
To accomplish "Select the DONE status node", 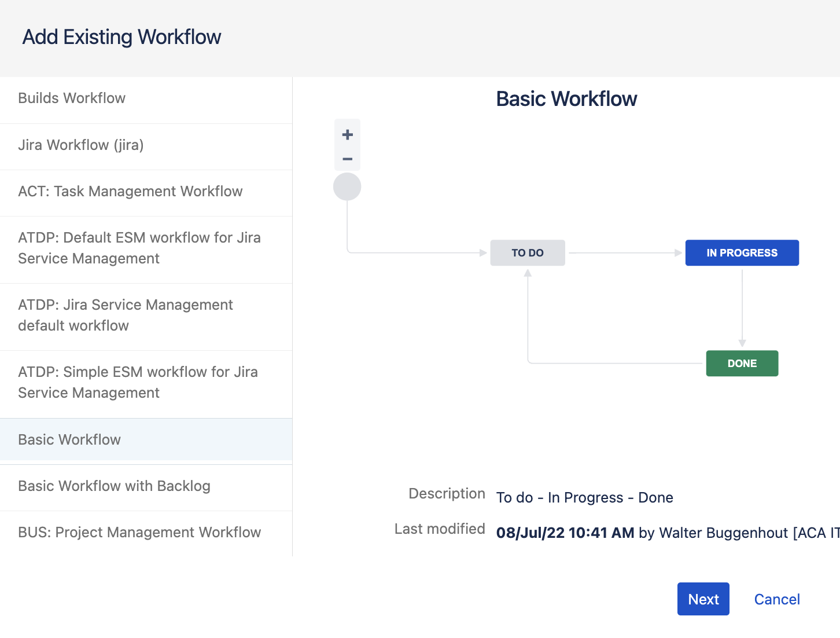I will tap(742, 363).
